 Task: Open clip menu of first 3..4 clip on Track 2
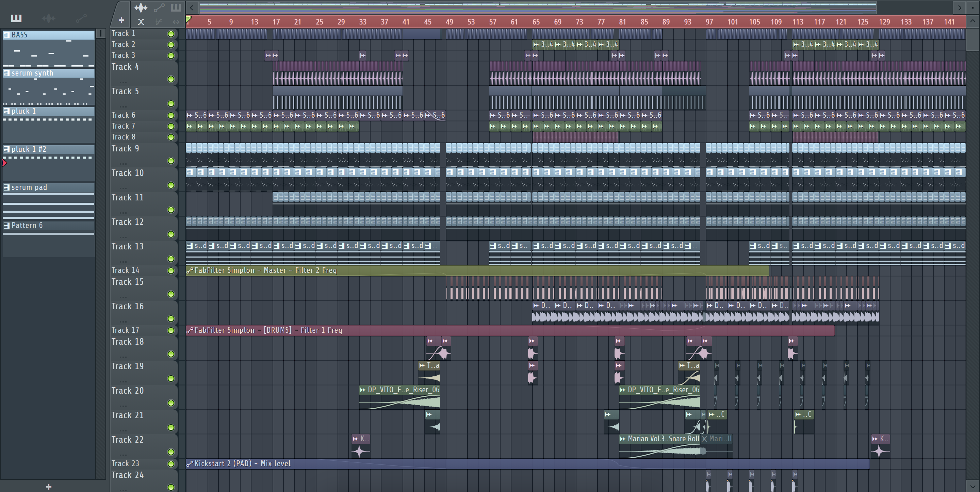coord(536,45)
